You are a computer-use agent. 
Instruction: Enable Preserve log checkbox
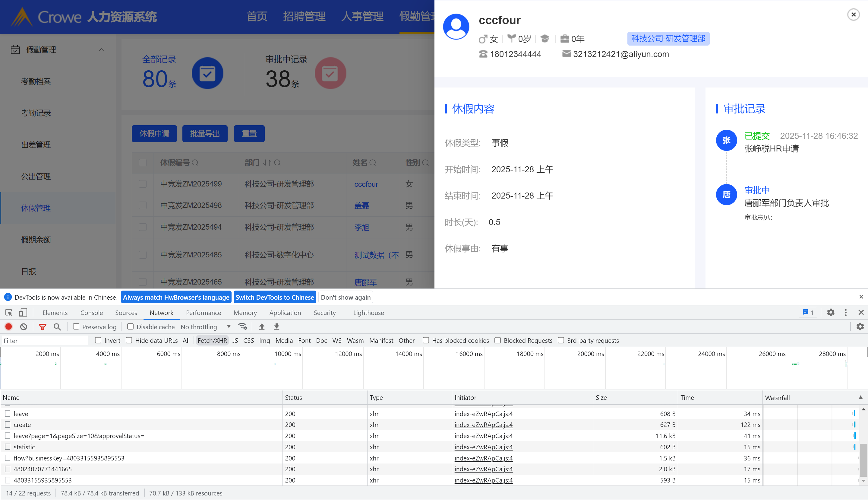click(76, 326)
